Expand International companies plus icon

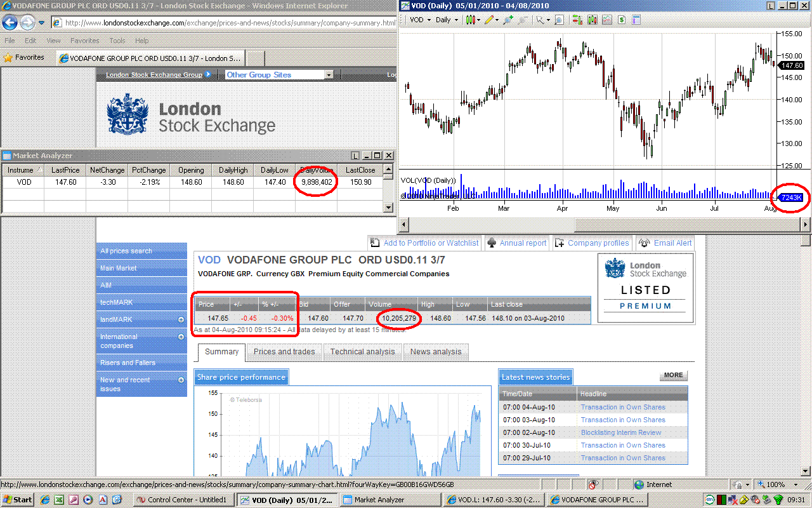pos(181,337)
